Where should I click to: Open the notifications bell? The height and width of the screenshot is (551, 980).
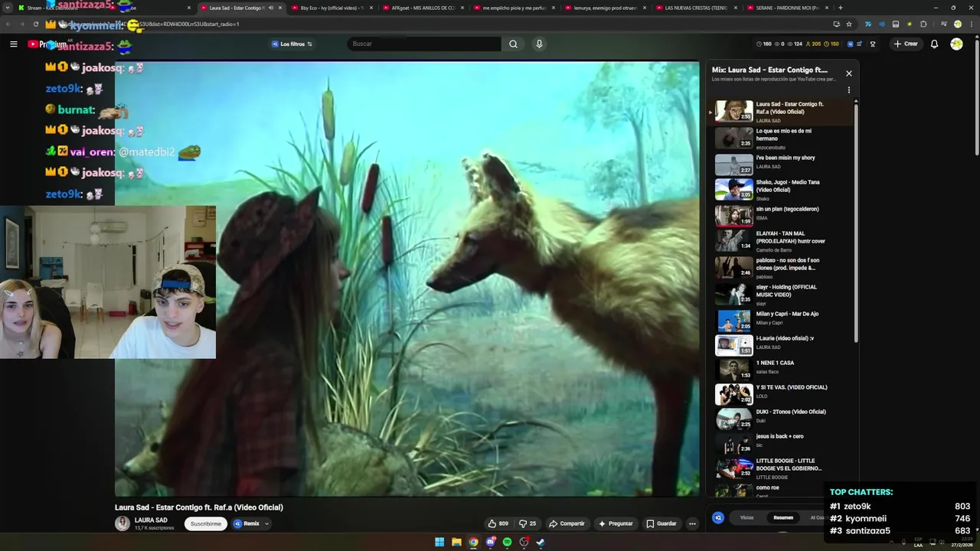(934, 44)
